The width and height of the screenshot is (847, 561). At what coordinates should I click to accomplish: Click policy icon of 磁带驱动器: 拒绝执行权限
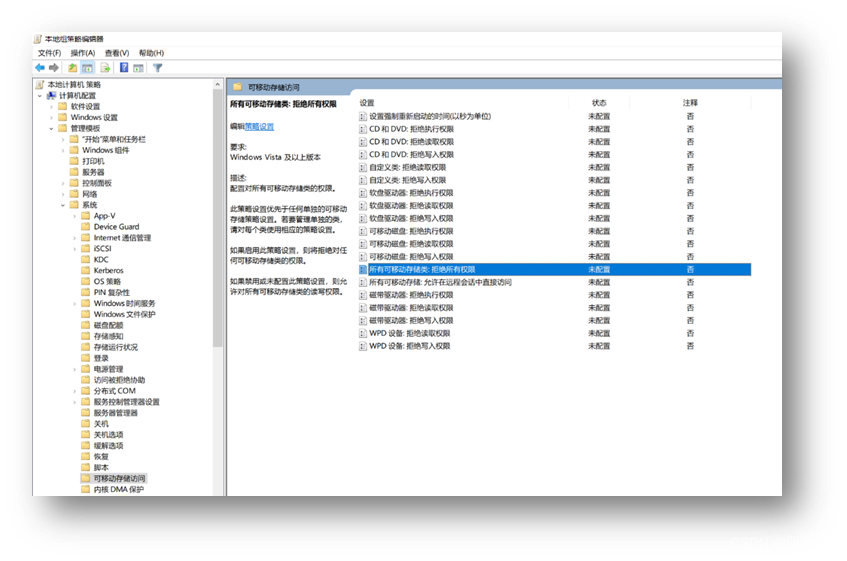click(363, 295)
